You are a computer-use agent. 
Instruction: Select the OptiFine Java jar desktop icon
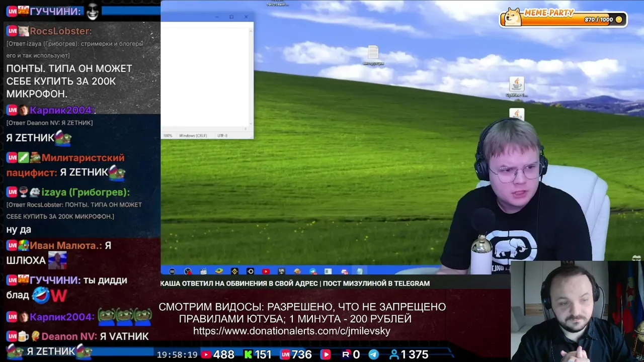click(x=517, y=86)
